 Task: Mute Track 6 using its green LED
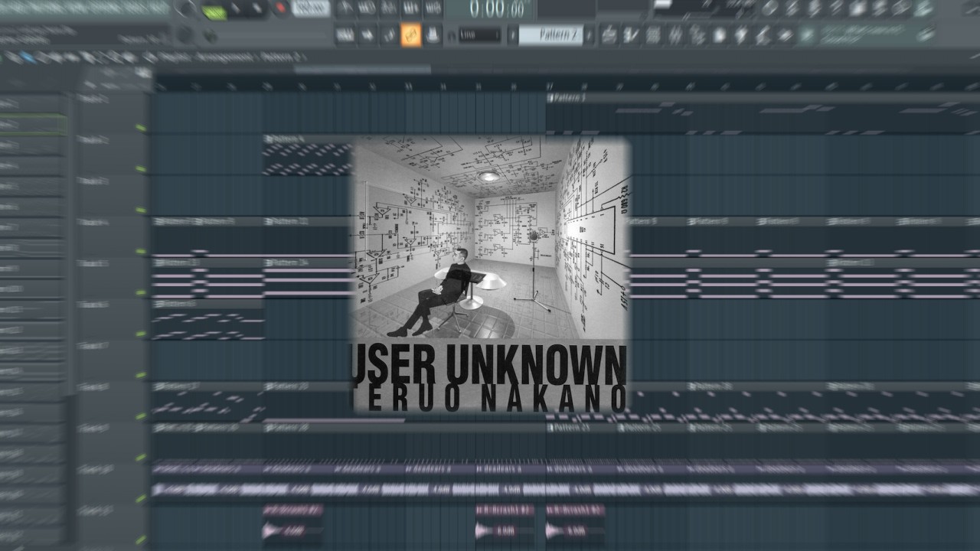141,334
